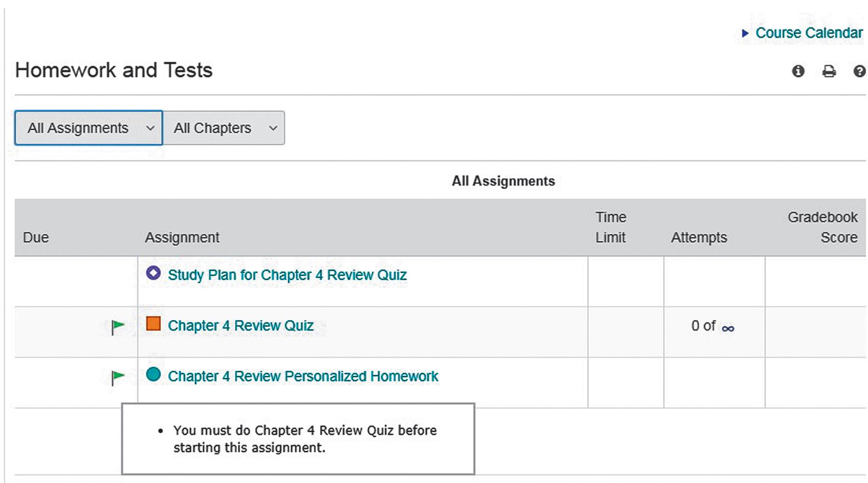Viewport: 868px width, 483px height.
Task: Click the teal homework circle icon
Action: coord(153,374)
